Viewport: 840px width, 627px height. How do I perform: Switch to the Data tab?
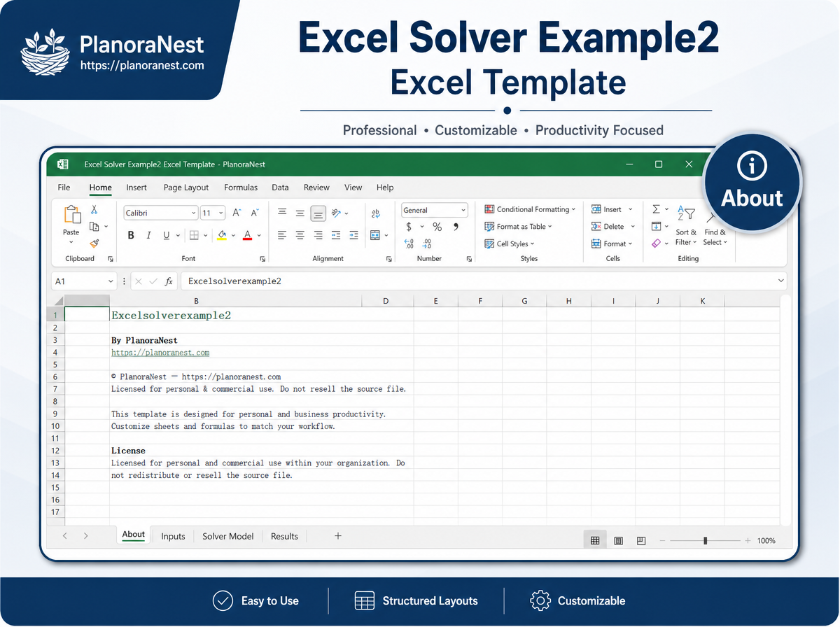[x=280, y=188]
